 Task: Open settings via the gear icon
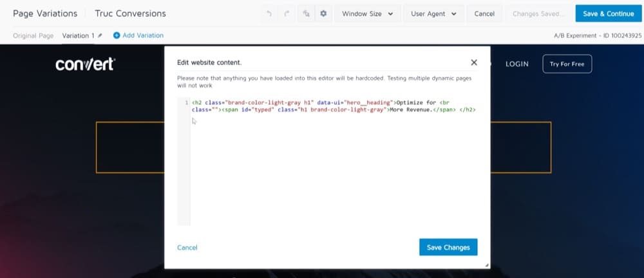click(323, 14)
